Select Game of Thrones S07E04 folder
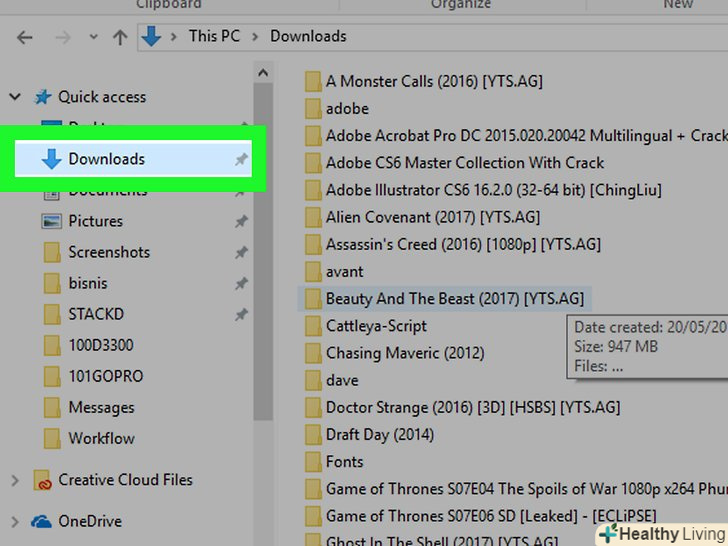The height and width of the screenshot is (546, 728). 526,489
